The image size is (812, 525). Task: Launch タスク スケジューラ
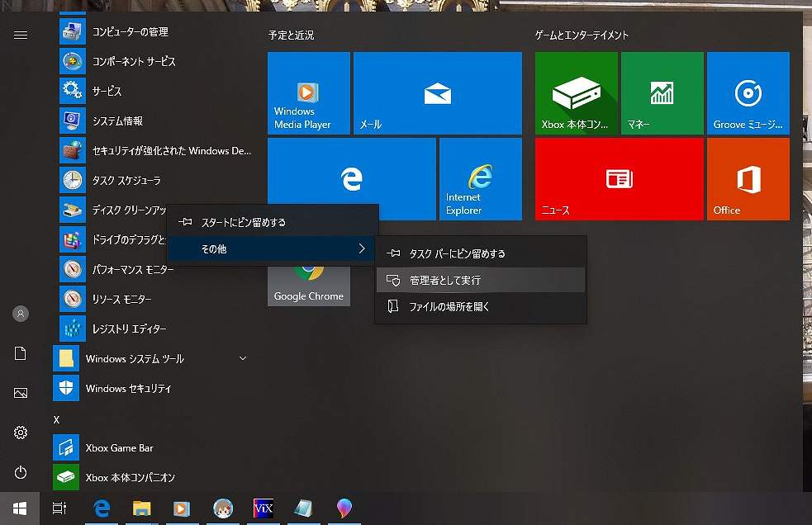[155, 180]
